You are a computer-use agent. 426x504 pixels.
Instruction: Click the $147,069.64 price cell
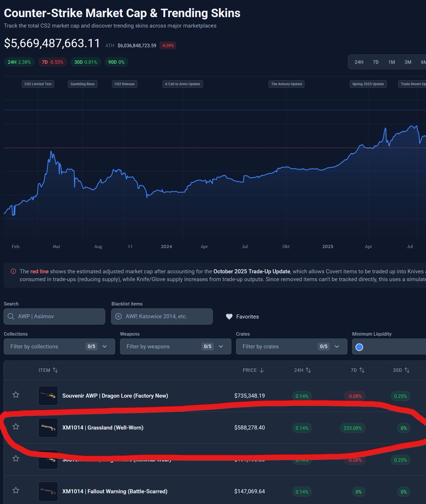250,491
